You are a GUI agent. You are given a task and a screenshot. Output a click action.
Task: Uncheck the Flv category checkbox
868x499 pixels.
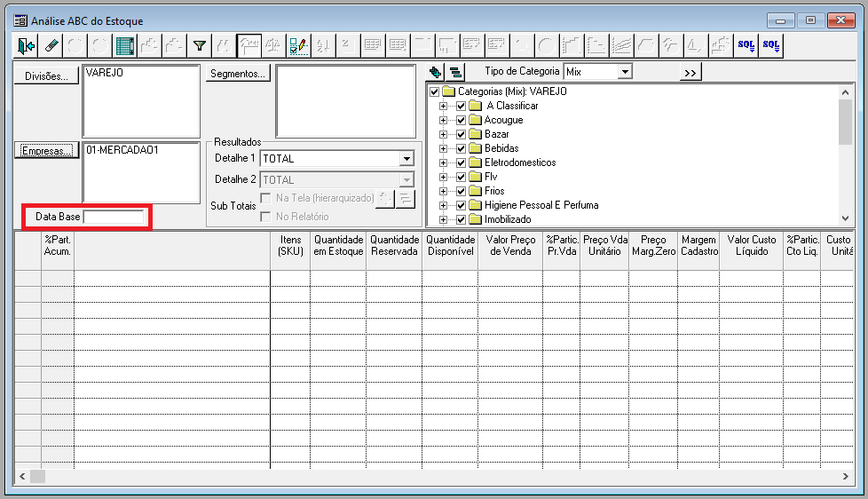[461, 177]
